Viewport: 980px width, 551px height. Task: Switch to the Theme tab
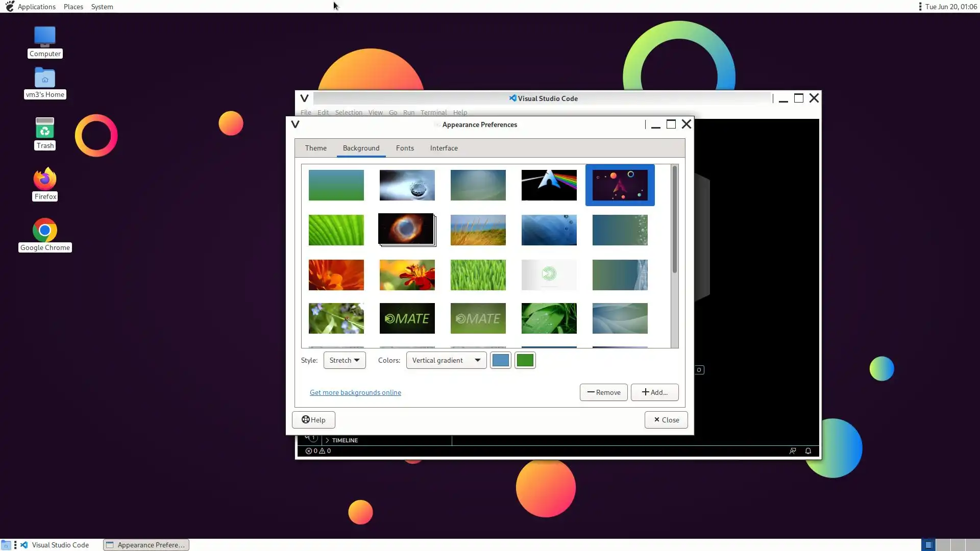[x=315, y=148]
